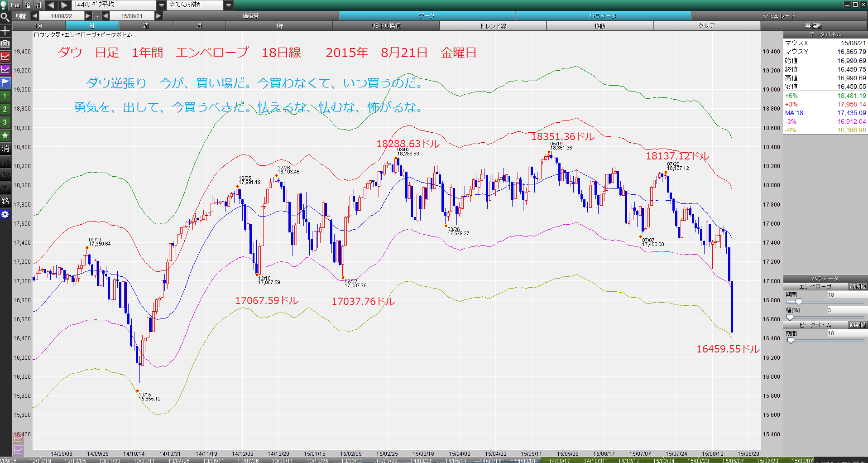868x463 pixels.
Task: Click the 銘 stock list sidebar button
Action: click(x=5, y=201)
